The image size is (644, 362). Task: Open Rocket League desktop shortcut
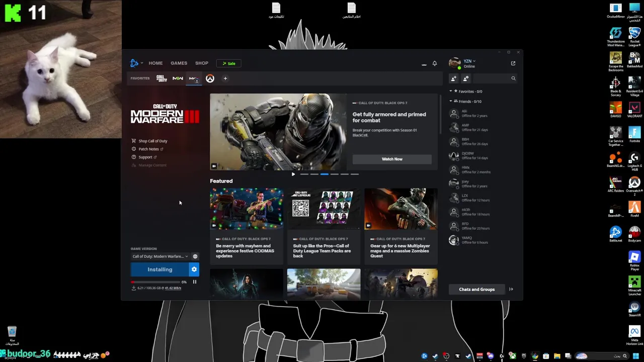pos(634,37)
